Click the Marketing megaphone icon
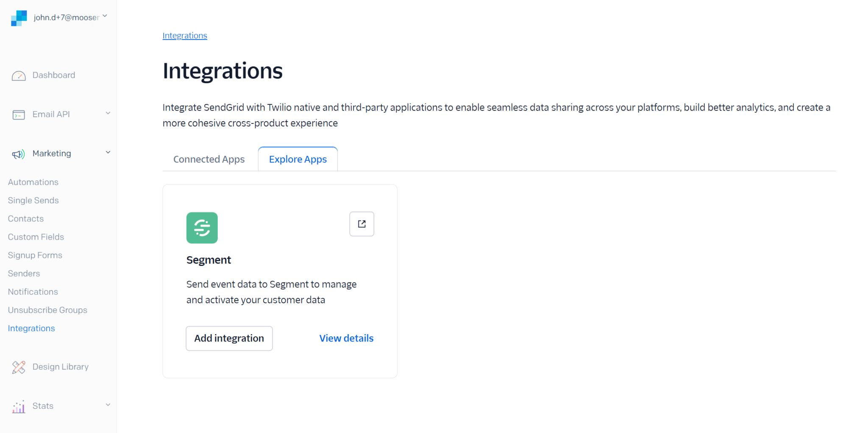 (x=19, y=154)
